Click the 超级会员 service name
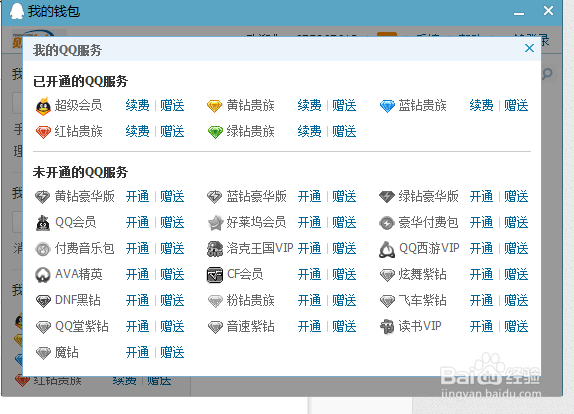Viewport: 574px width, 414px height. 78,105
